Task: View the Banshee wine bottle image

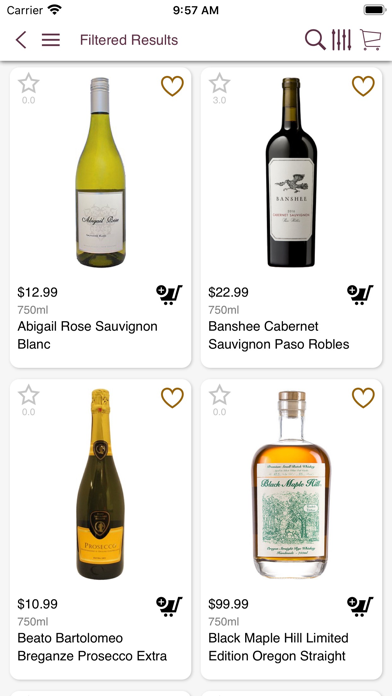Action: [x=291, y=172]
